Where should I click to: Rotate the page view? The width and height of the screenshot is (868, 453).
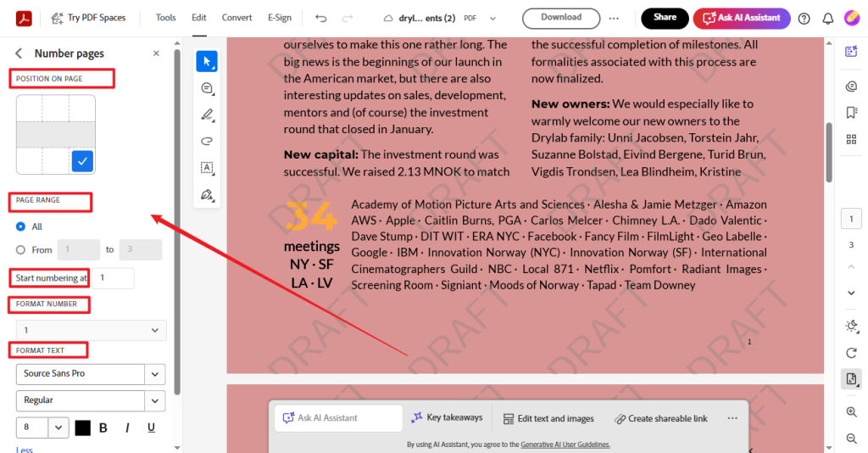(851, 353)
